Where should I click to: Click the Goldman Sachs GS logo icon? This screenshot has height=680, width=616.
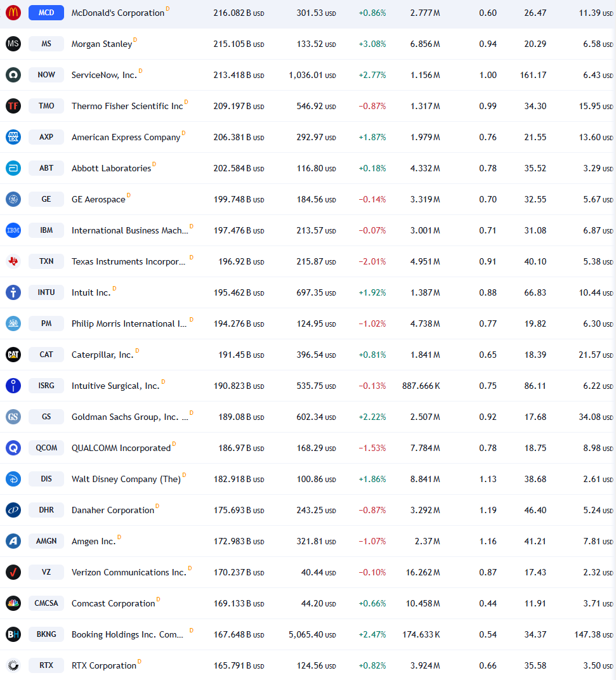pos(13,417)
